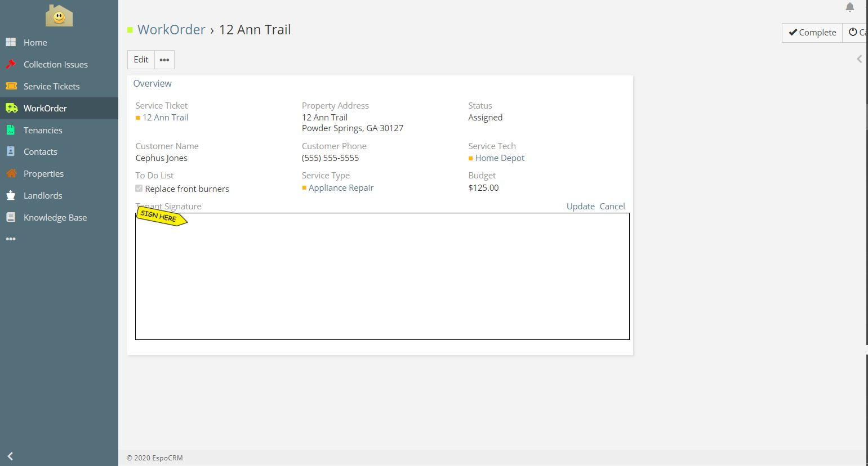
Task: Mark work order as Complete
Action: [812, 33]
